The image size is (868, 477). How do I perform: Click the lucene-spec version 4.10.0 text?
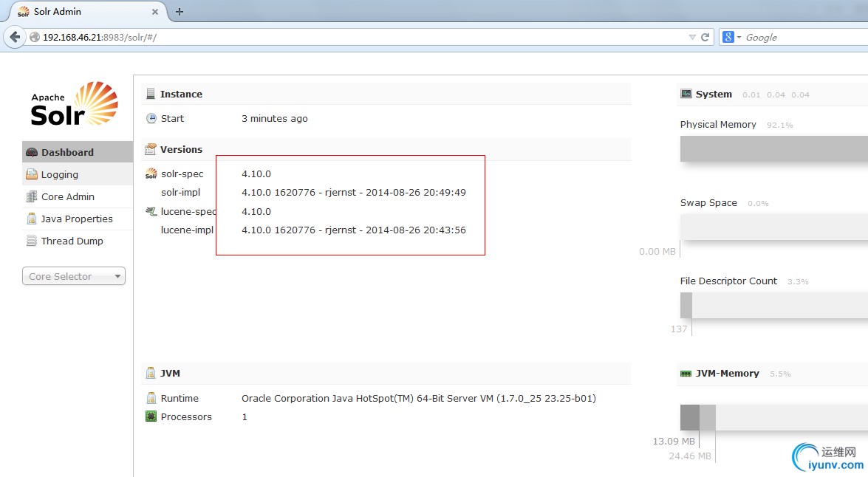[256, 211]
